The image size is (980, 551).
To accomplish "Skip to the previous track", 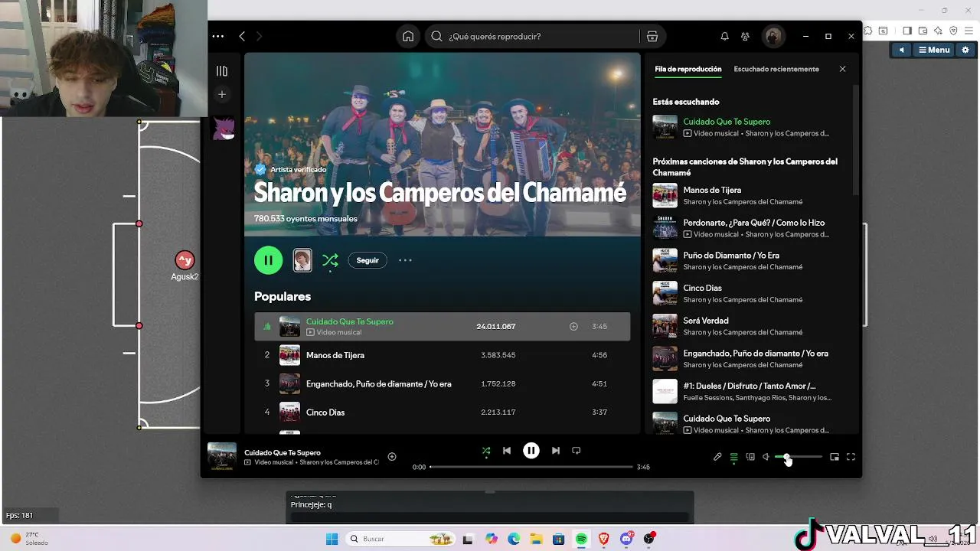I will [507, 451].
